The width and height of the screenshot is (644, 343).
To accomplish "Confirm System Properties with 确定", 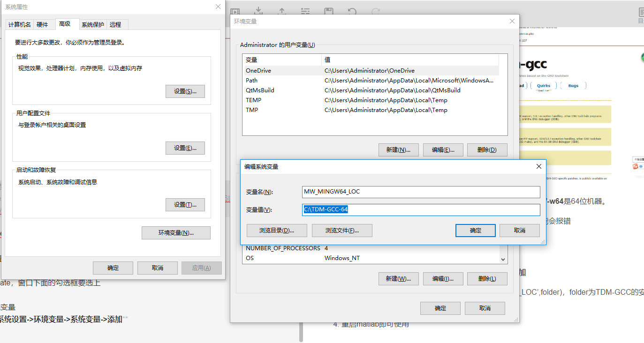I will (x=113, y=268).
